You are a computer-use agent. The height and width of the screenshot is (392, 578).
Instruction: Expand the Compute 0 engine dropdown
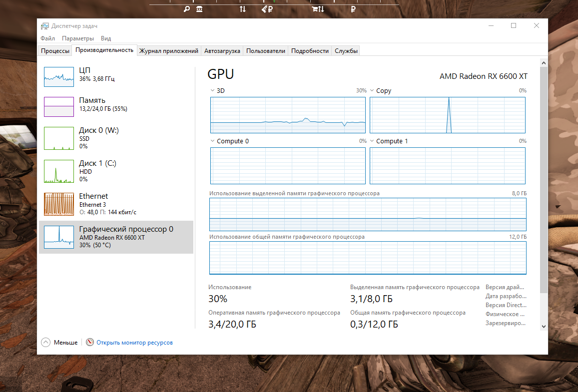213,141
